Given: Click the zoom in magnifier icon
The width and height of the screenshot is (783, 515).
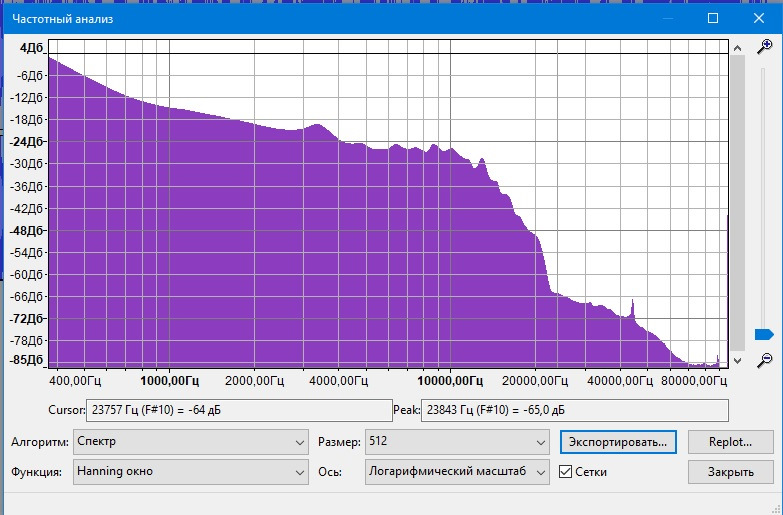Looking at the screenshot, I should pyautogui.click(x=764, y=47).
